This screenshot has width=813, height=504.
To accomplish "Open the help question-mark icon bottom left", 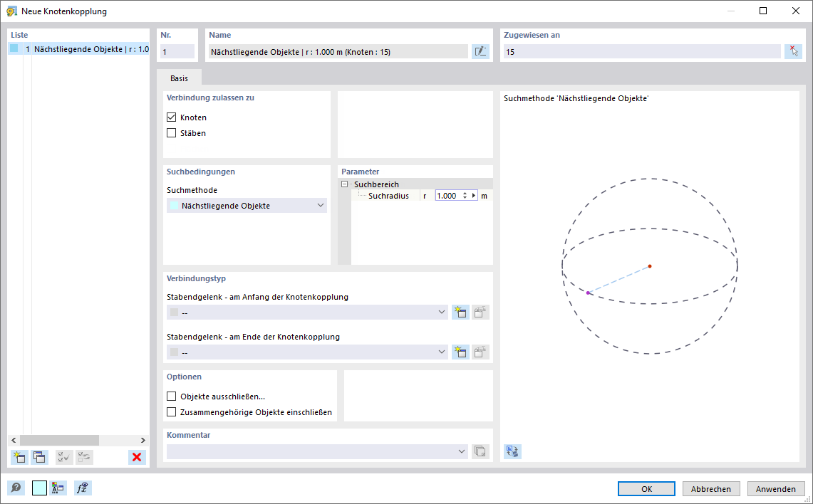I will [15, 488].
